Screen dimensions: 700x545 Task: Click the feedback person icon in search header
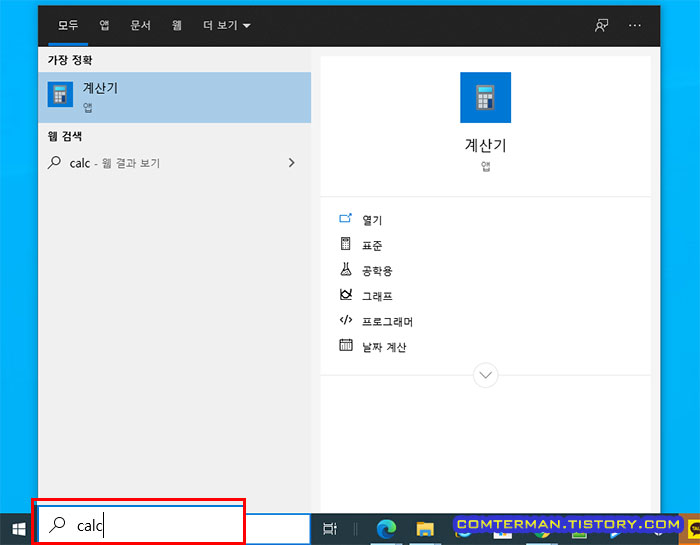click(x=601, y=25)
